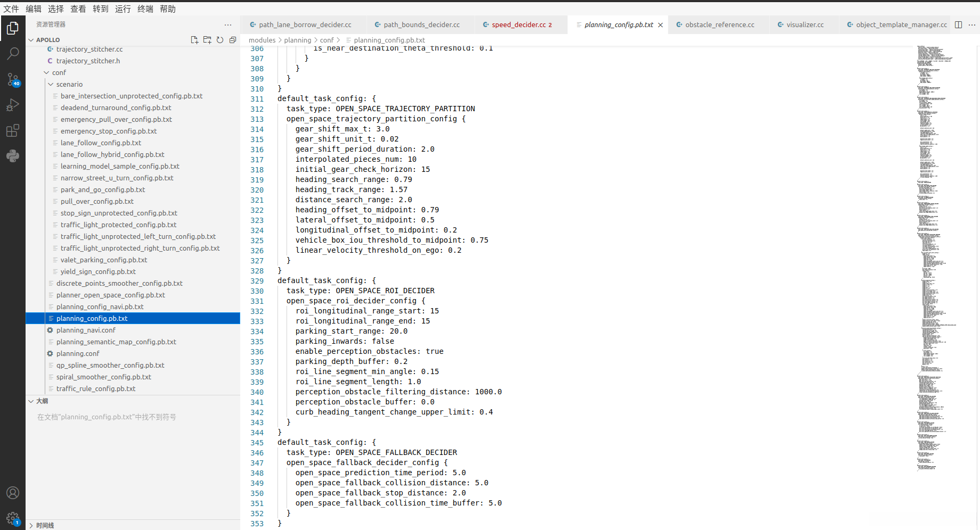
Task: Open the 文件 menu
Action: 11,9
